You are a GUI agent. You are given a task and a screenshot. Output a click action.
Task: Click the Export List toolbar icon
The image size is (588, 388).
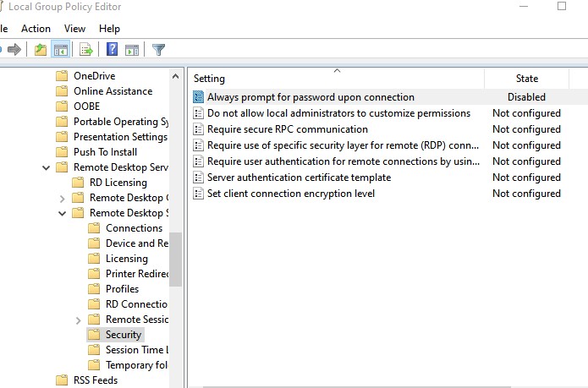coord(86,50)
